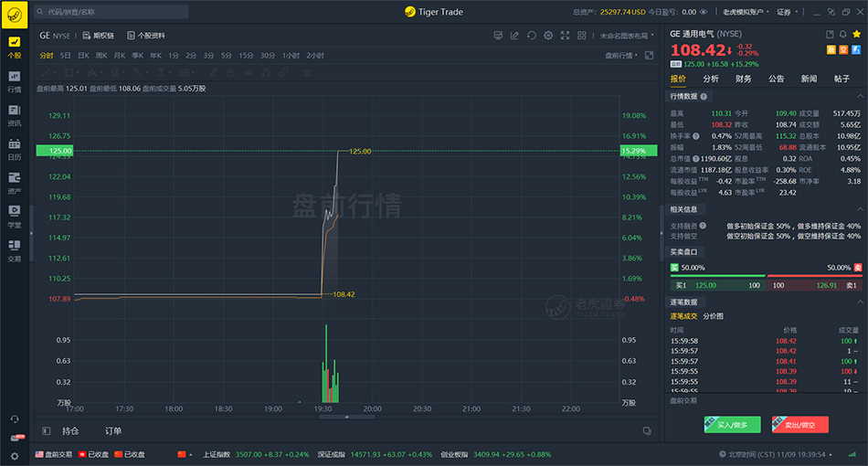Screen dimensions: 868x466
Task: Switch to the 财务 tab
Action: click(744, 79)
